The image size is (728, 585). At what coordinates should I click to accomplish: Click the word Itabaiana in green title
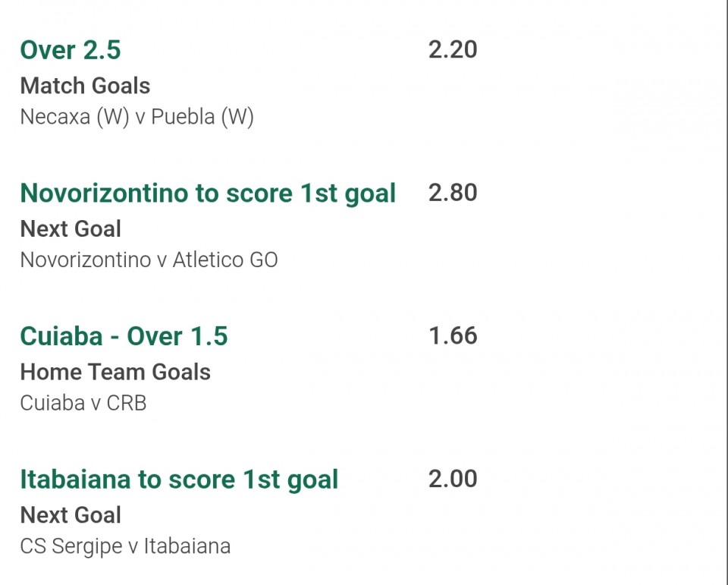pyautogui.click(x=75, y=480)
